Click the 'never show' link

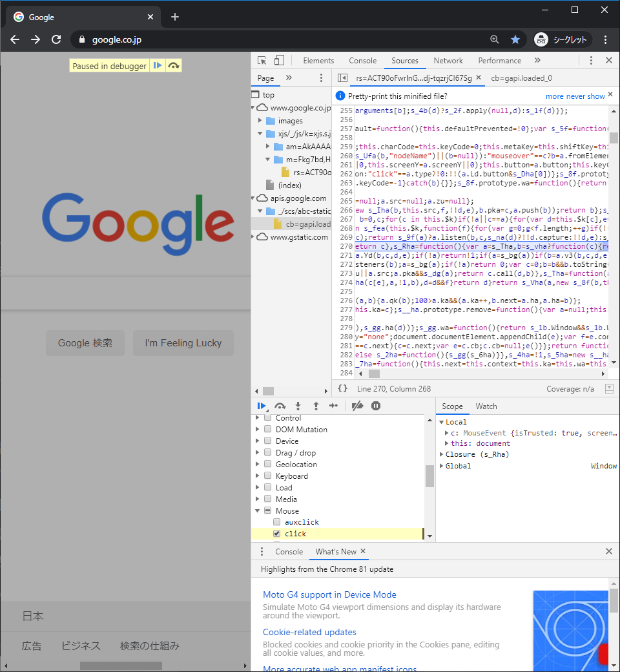[585, 96]
